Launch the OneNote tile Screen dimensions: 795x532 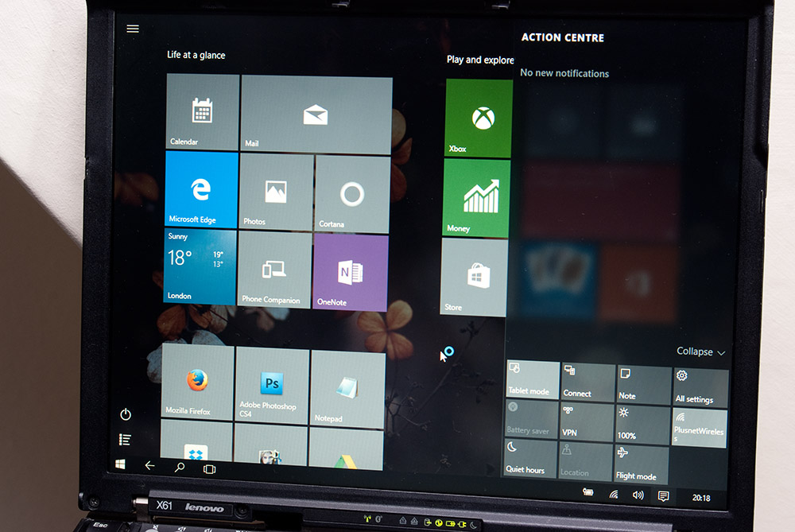(x=351, y=272)
